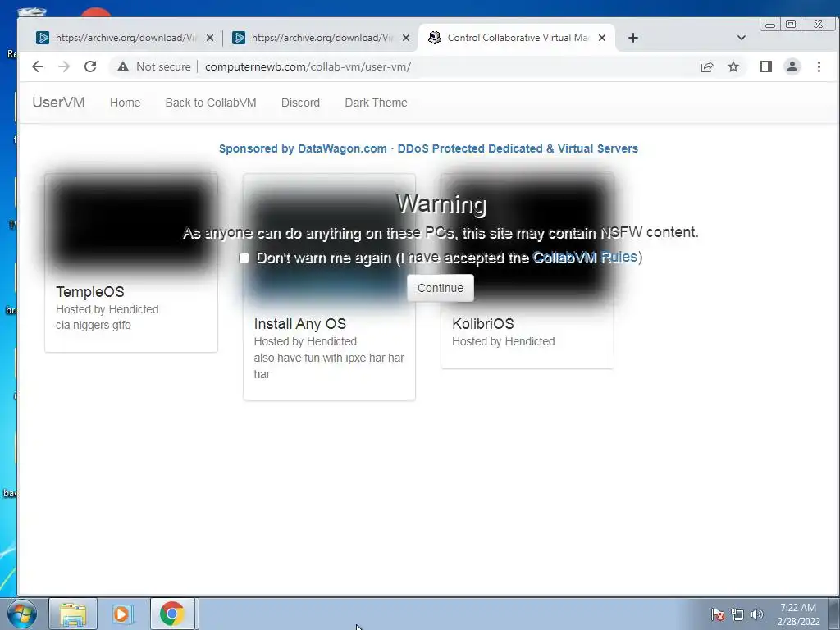Viewport: 840px width, 630px height.
Task: Reload the current page
Action: coord(90,66)
